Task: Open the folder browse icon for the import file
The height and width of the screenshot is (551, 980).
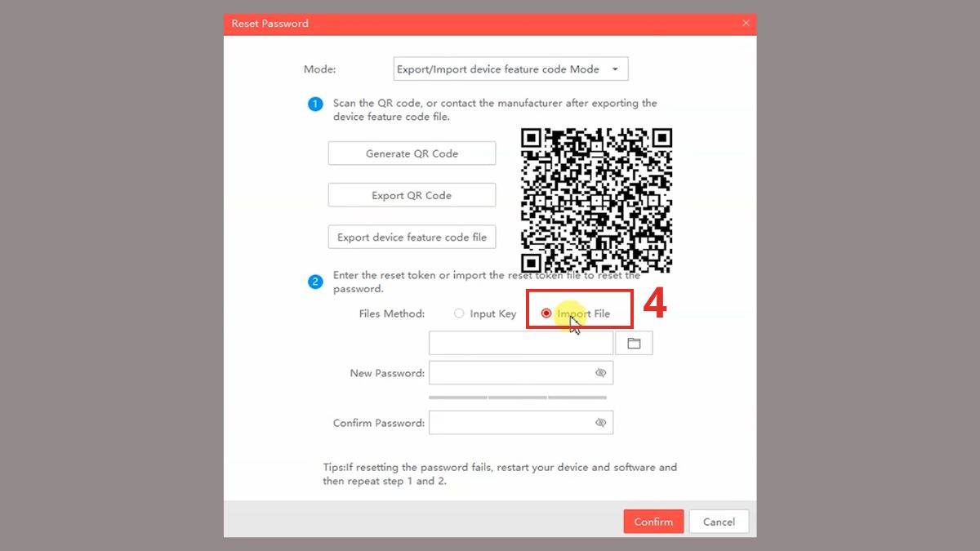Action: [634, 343]
